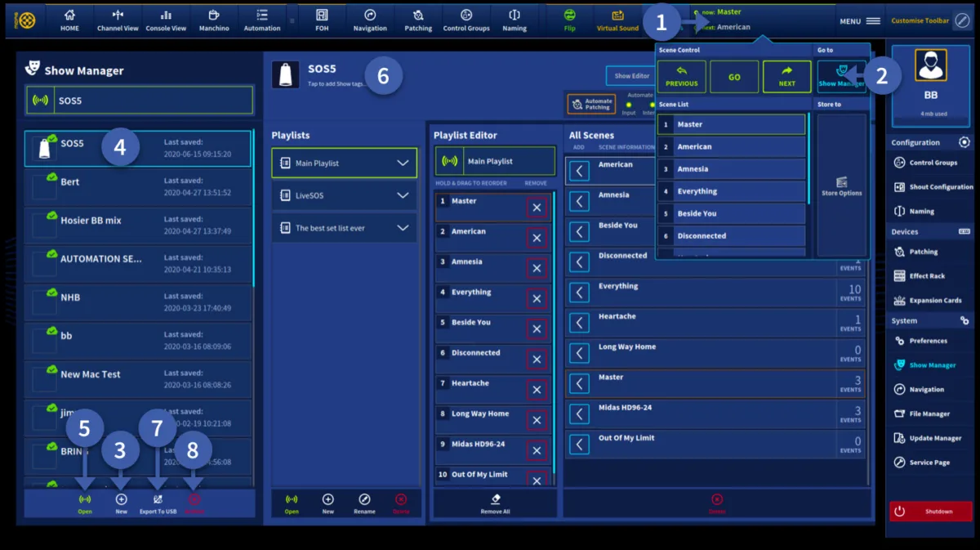Open Automation from the top toolbar
The height and width of the screenshot is (550, 980).
tap(261, 20)
